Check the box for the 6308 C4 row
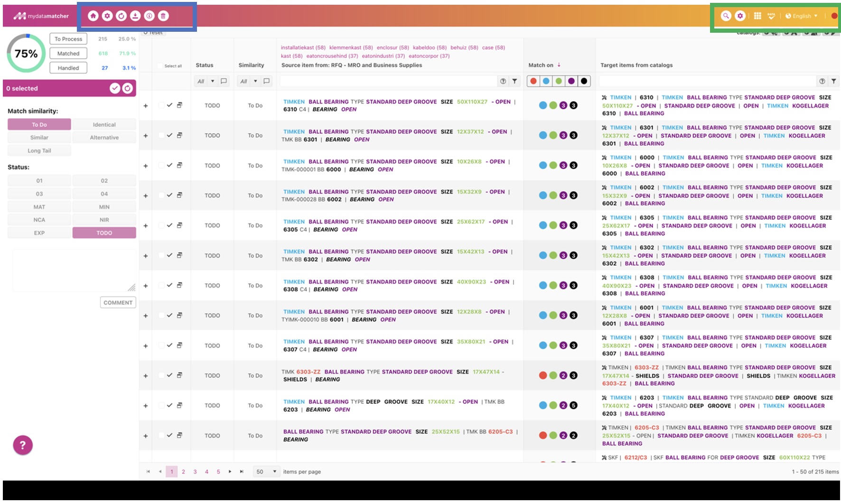Screen dimensions: 841x504 (161, 285)
